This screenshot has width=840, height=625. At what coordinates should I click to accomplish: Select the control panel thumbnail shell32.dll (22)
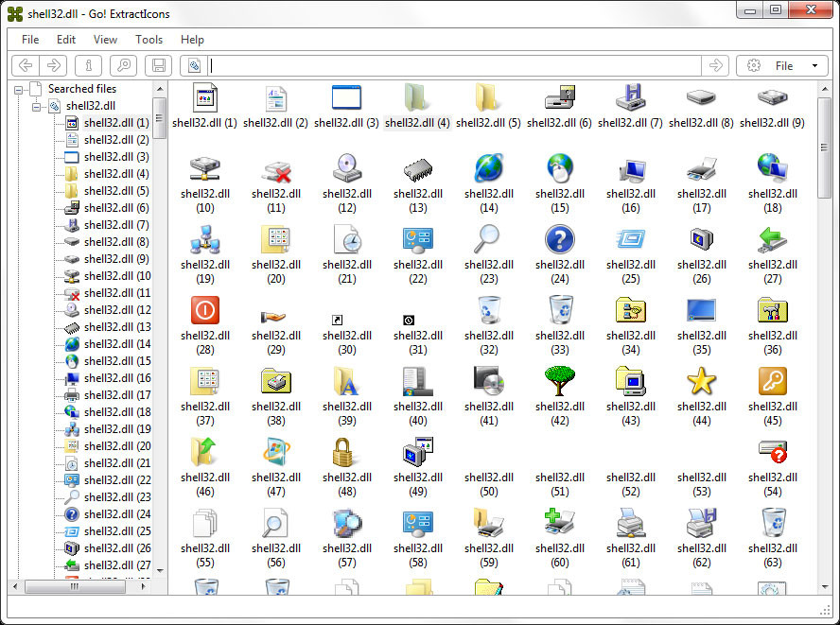point(418,239)
